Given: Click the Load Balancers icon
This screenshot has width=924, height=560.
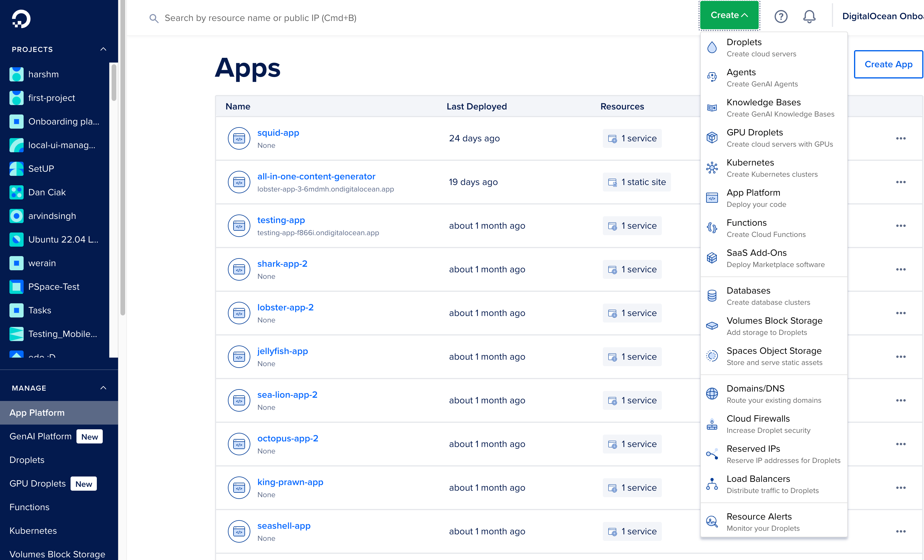Looking at the screenshot, I should 712,484.
